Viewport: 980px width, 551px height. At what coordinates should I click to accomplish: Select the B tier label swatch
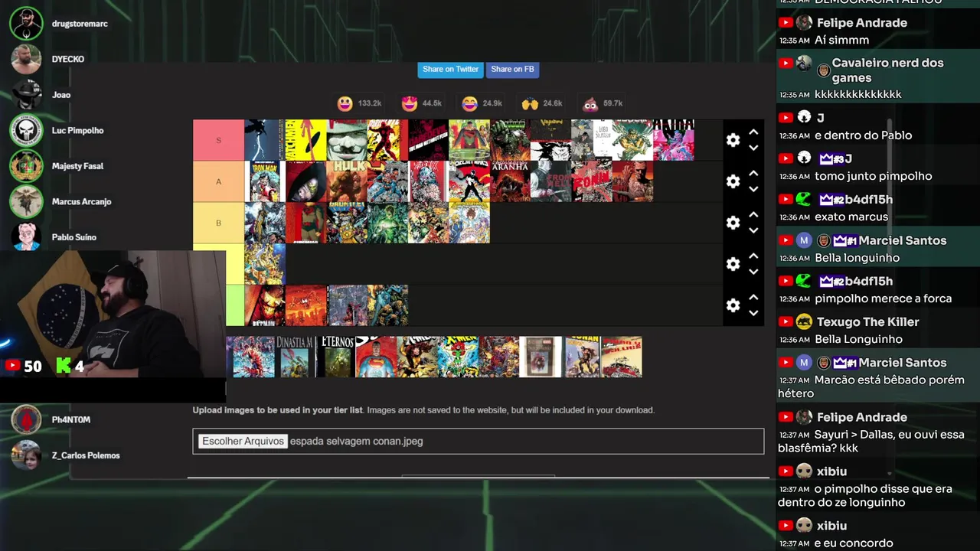(218, 223)
